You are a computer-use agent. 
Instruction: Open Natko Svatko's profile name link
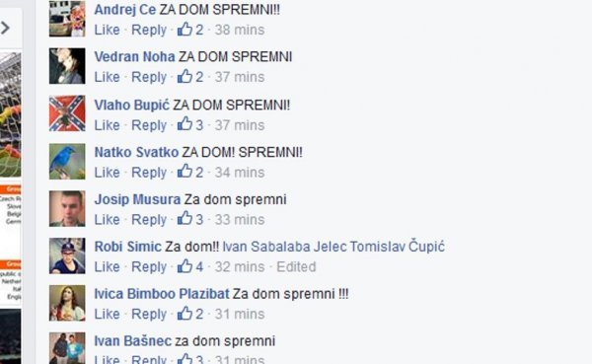pos(136,152)
